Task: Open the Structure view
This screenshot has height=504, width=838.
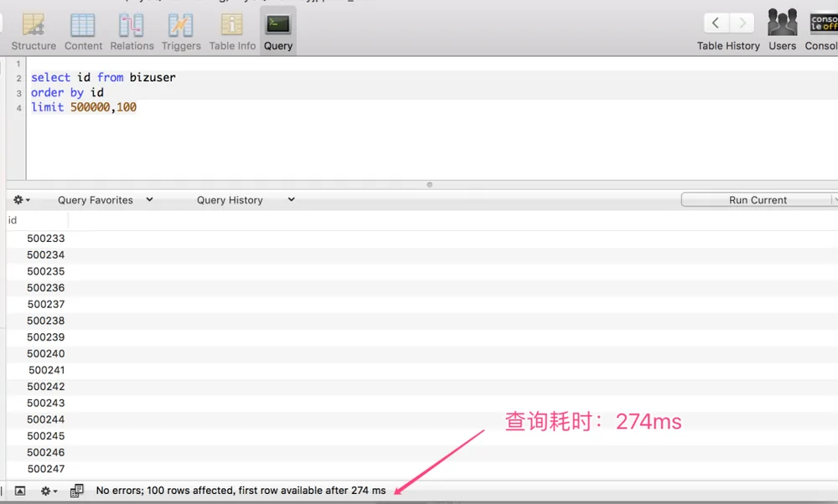Action: (34, 32)
